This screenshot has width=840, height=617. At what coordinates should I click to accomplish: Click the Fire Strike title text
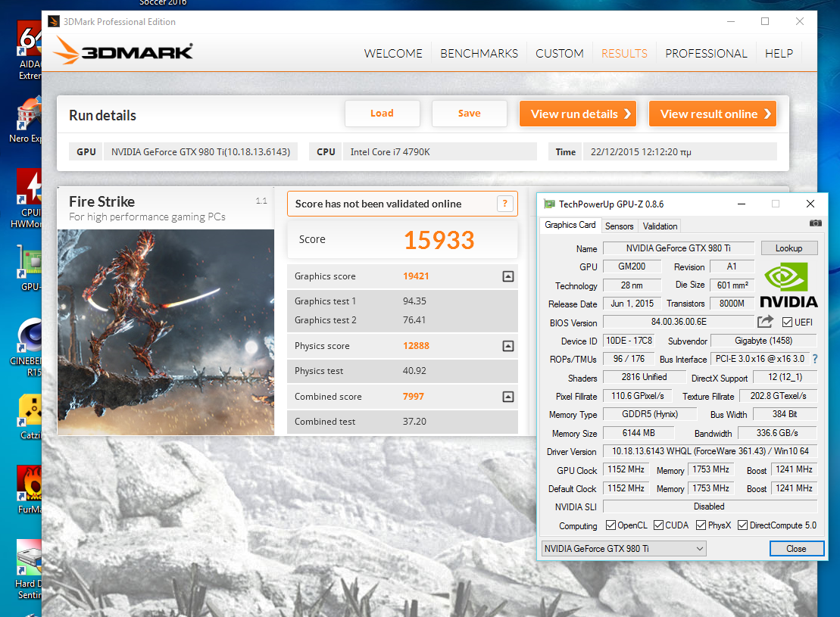[x=101, y=201]
